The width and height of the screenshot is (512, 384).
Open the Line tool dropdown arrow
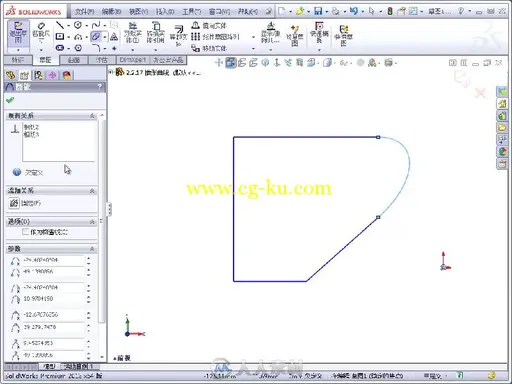click(69, 25)
